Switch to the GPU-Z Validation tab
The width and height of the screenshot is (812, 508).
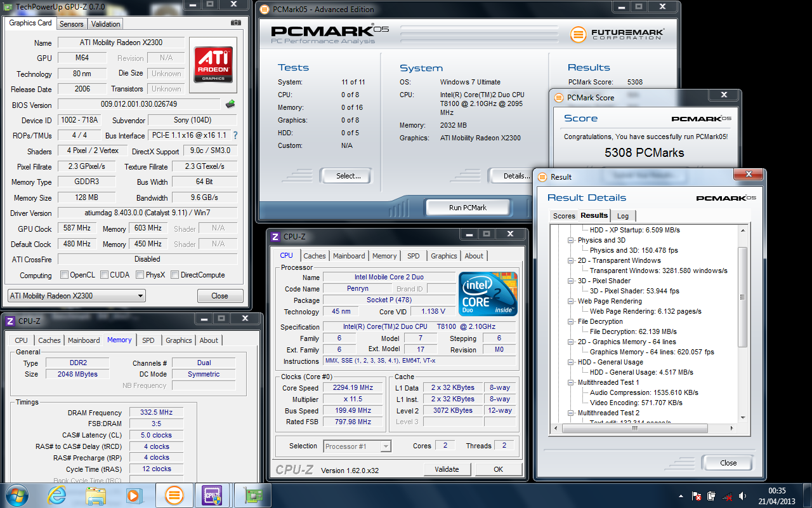[x=105, y=24]
